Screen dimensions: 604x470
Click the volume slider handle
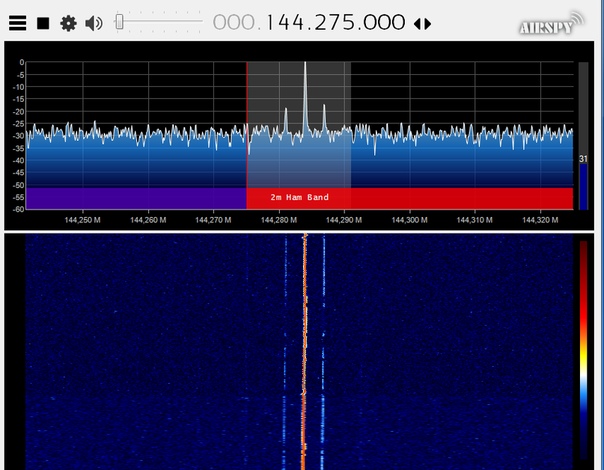pos(119,22)
